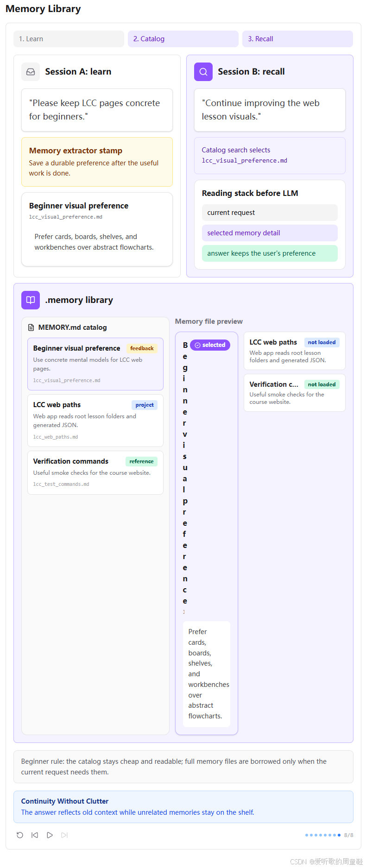Screen dimensions: 366x868
Task: Open the LCC web paths catalog entry
Action: (95, 421)
